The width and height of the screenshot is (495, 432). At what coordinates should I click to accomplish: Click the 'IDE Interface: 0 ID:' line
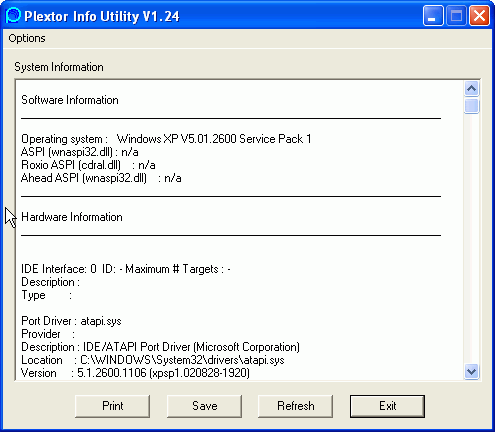126,269
